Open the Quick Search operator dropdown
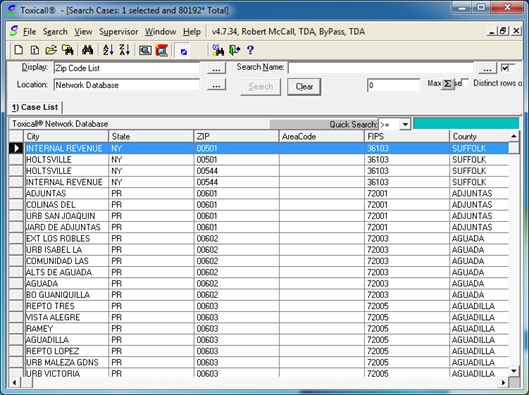 coord(405,124)
